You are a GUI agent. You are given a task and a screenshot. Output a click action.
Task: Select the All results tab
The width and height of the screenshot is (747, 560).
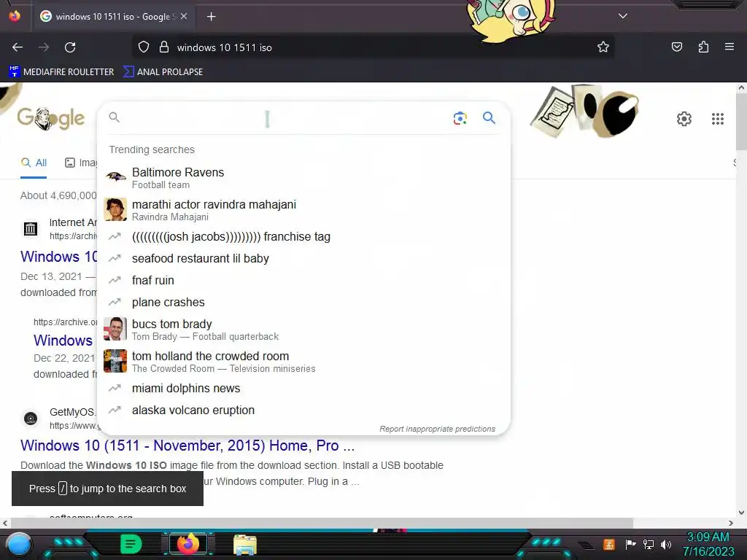pyautogui.click(x=34, y=163)
